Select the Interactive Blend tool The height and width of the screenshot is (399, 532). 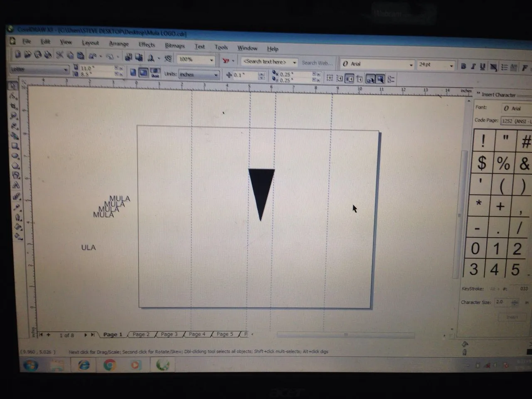(x=17, y=196)
